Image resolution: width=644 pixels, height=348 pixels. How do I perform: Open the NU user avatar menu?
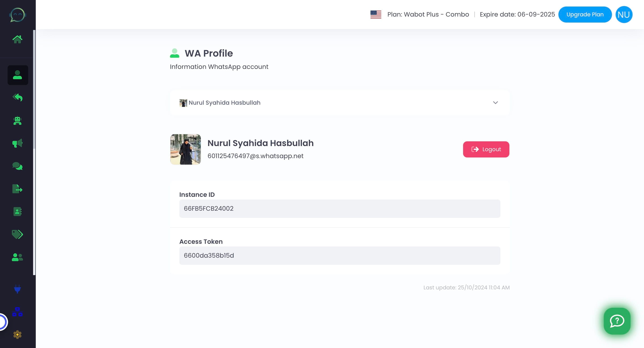click(623, 15)
